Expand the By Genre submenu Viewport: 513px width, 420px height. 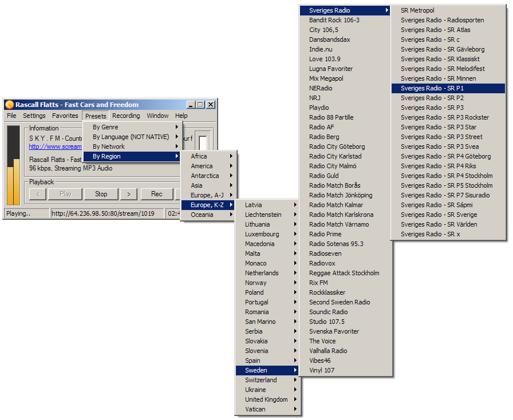pos(133,127)
